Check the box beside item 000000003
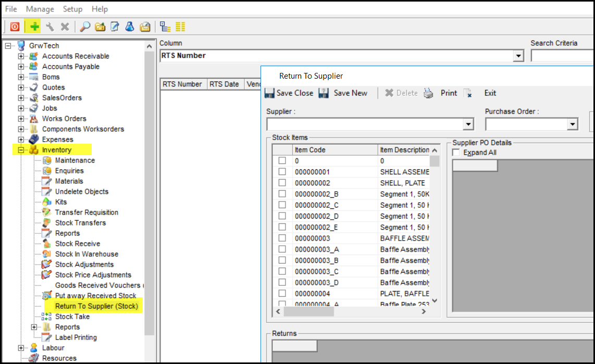The image size is (595, 364). (282, 238)
